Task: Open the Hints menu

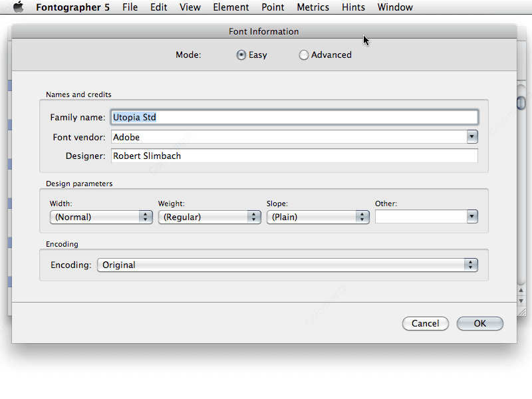Action: tap(353, 7)
